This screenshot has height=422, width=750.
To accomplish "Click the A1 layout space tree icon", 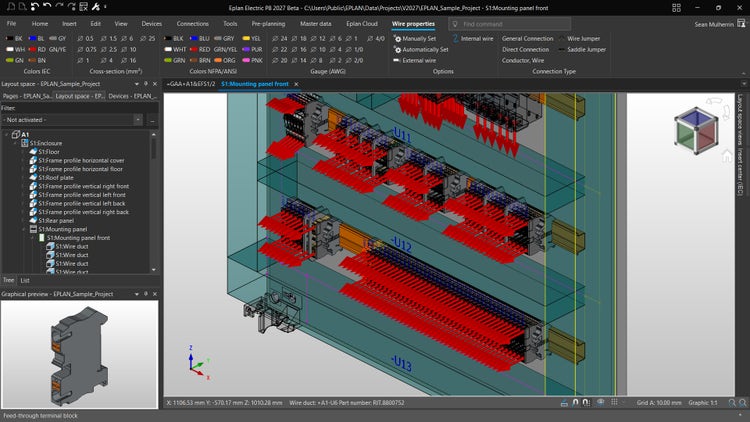I will click(16, 134).
